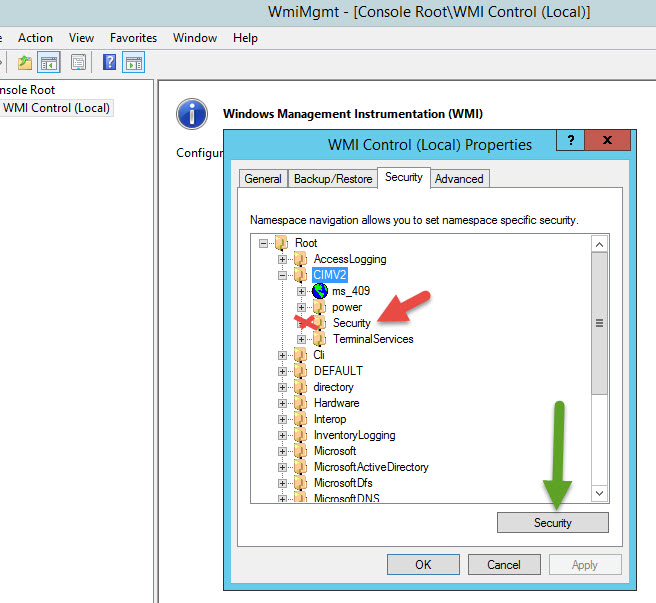Viewport: 656px width, 603px height.
Task: Open the Action menu
Action: tap(35, 38)
